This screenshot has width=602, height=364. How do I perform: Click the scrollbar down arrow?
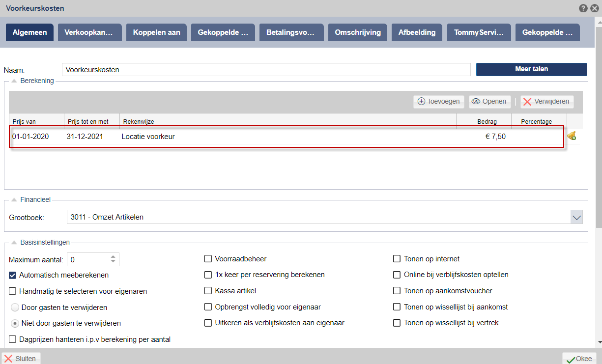click(x=599, y=342)
